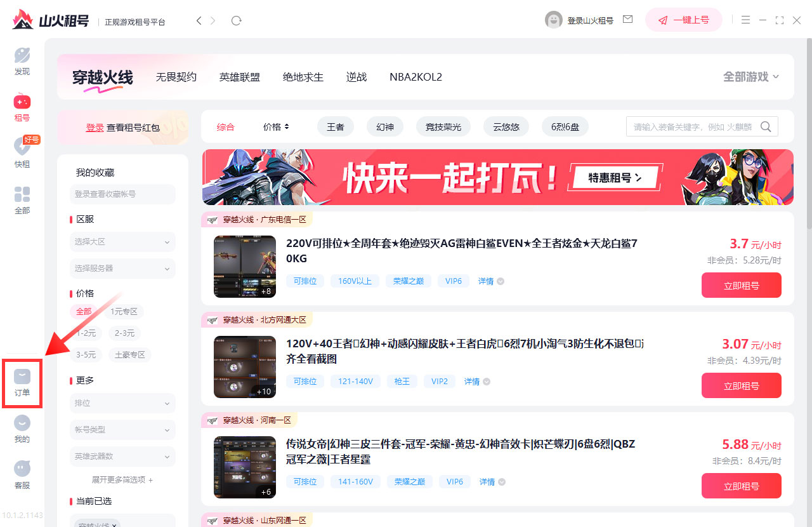812x527 pixels.
Task: Select the 王者 filter tag
Action: click(x=336, y=127)
